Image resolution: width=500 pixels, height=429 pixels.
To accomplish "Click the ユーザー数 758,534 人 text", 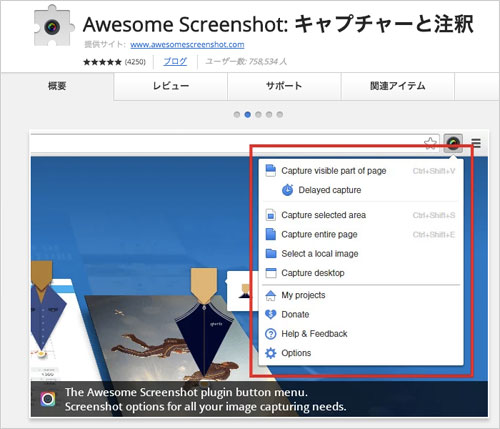I will click(246, 61).
